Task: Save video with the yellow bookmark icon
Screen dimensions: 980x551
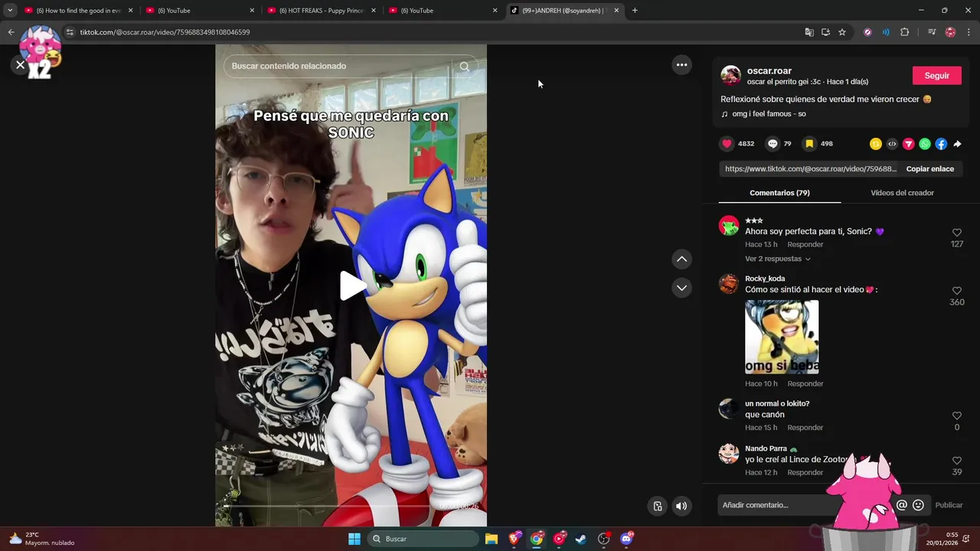Action: tap(809, 144)
